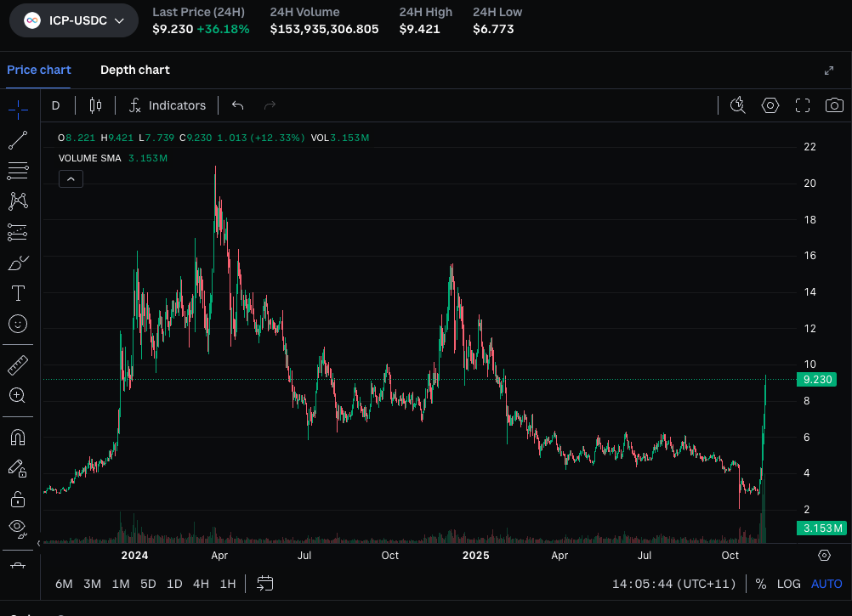Expand the chart panel with diagonal arrows
This screenshot has height=616, width=852.
(829, 71)
